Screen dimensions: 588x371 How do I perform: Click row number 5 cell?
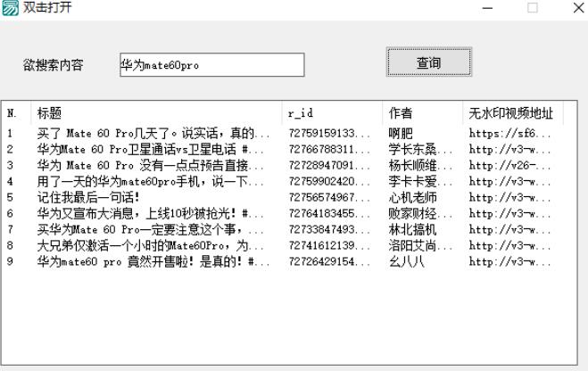point(10,197)
